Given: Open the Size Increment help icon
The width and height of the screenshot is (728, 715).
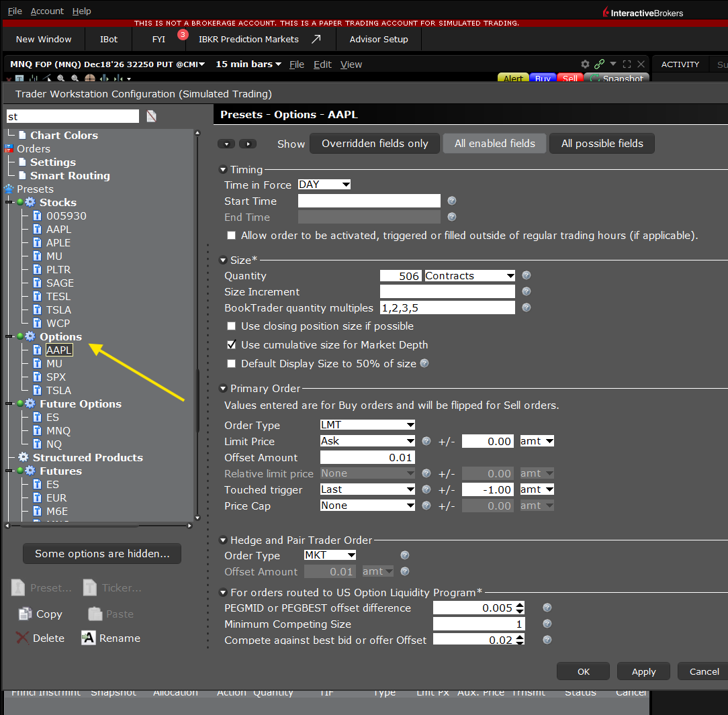Looking at the screenshot, I should pos(526,291).
